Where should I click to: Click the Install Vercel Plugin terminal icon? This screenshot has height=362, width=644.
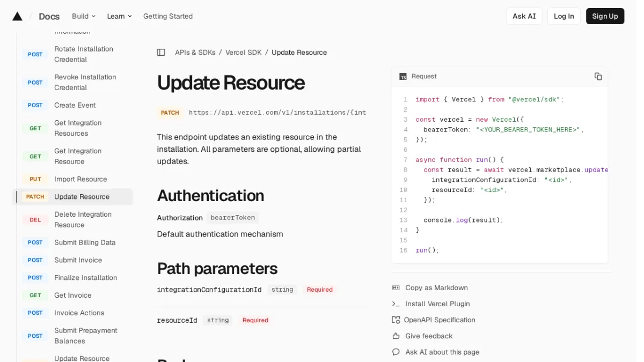click(396, 304)
